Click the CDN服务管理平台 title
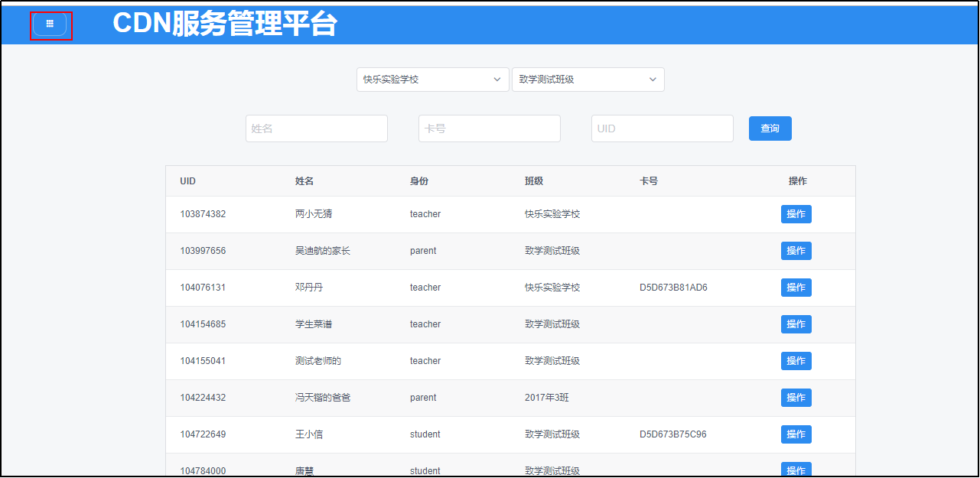 [x=224, y=24]
